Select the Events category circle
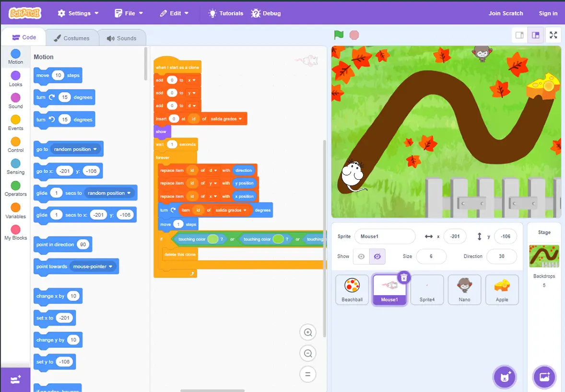The image size is (565, 392). pos(15,119)
